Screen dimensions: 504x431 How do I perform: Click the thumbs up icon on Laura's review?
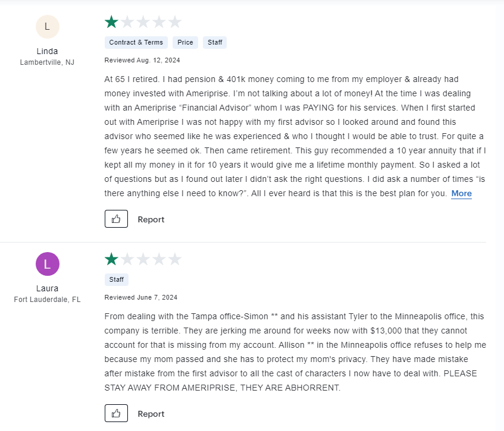tap(116, 413)
